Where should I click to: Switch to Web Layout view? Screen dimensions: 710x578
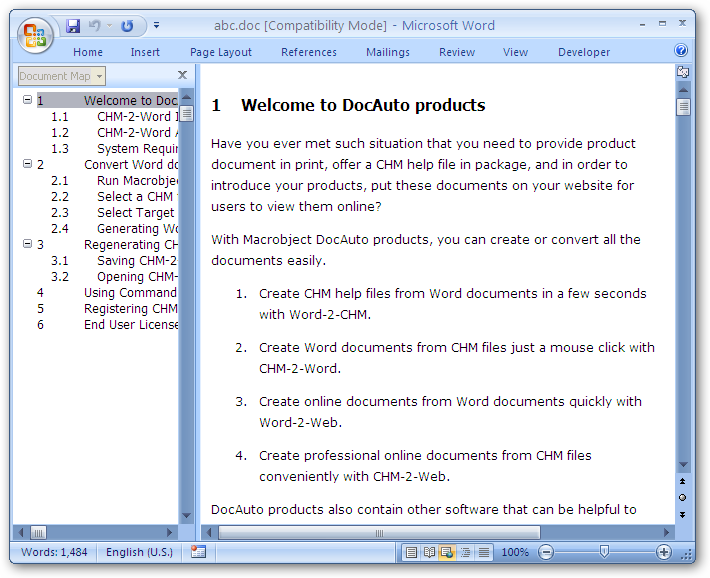(x=447, y=552)
